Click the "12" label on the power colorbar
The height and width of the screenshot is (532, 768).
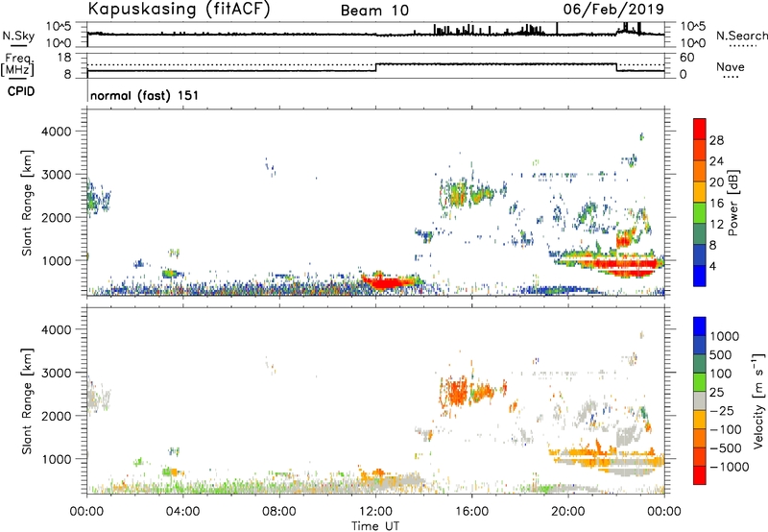point(716,225)
